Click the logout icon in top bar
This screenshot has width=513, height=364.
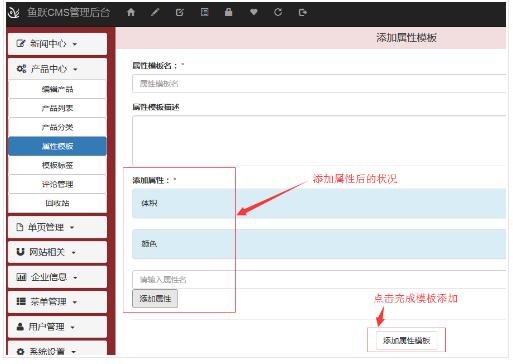point(303,12)
